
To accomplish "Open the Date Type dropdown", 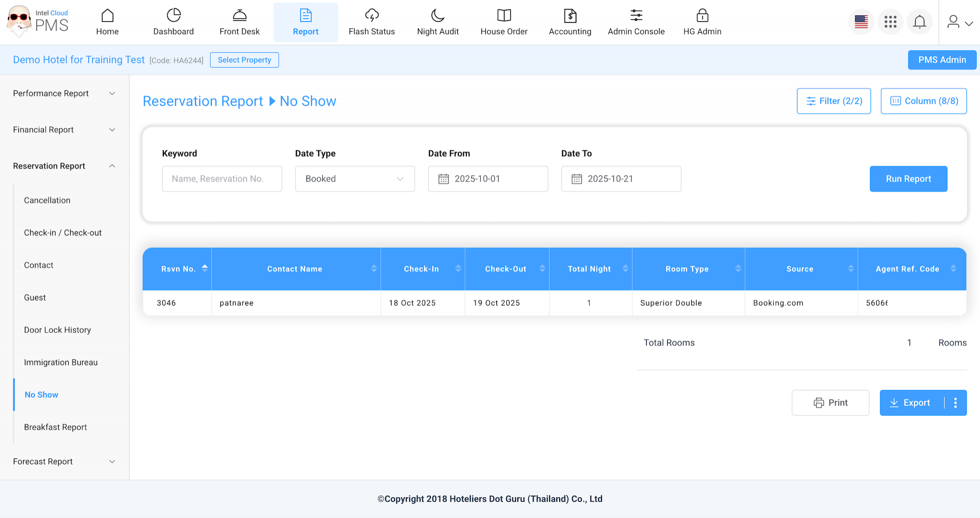I will coord(355,179).
